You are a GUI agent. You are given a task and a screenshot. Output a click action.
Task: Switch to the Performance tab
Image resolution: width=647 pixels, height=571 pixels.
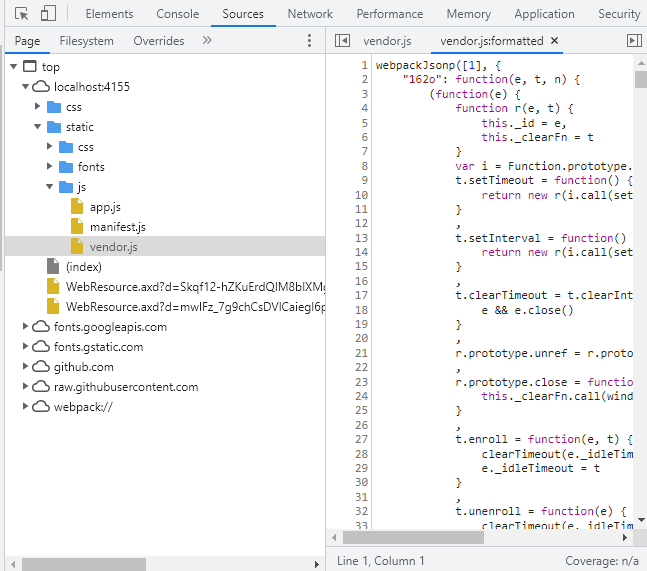[x=390, y=14]
